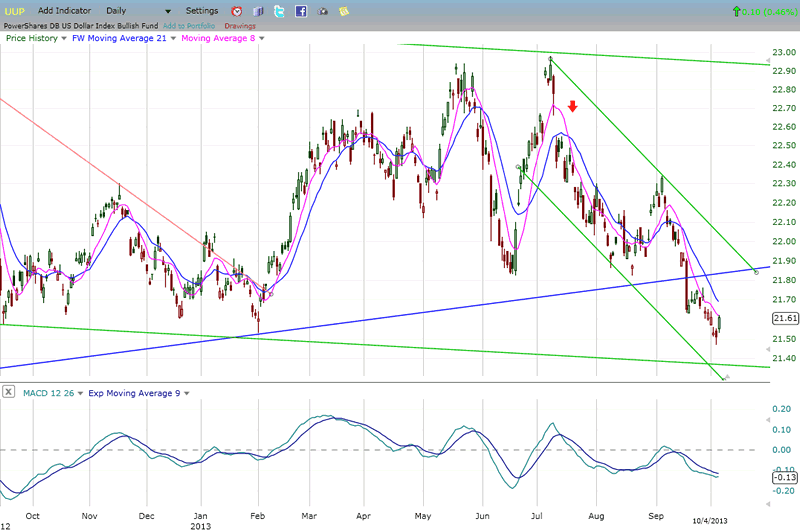Viewport: 800px width, 530px height.
Task: Open the yellow notes icon
Action: pyautogui.click(x=344, y=10)
